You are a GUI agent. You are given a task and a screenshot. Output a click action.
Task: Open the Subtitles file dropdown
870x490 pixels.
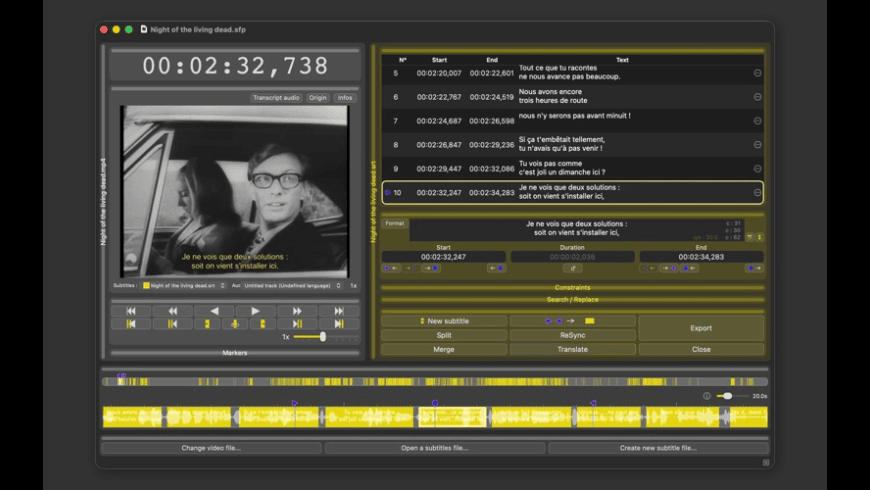click(x=184, y=285)
